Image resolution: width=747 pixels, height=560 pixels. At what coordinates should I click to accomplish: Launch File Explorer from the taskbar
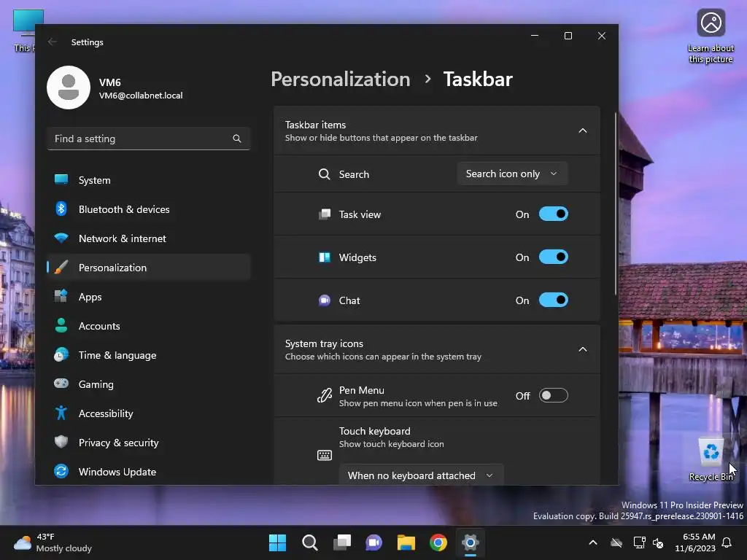(406, 542)
